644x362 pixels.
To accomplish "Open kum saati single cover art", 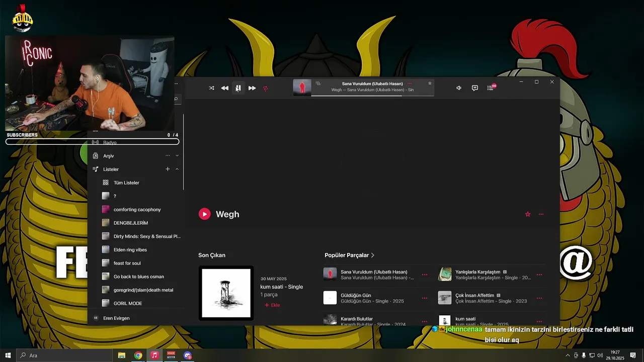I will pos(226,293).
